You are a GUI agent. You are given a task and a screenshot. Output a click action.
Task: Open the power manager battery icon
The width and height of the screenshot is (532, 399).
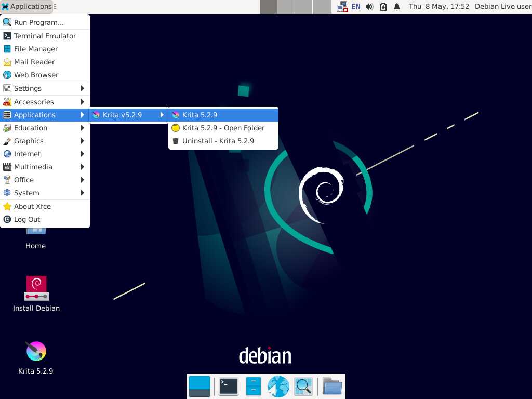click(x=383, y=6)
